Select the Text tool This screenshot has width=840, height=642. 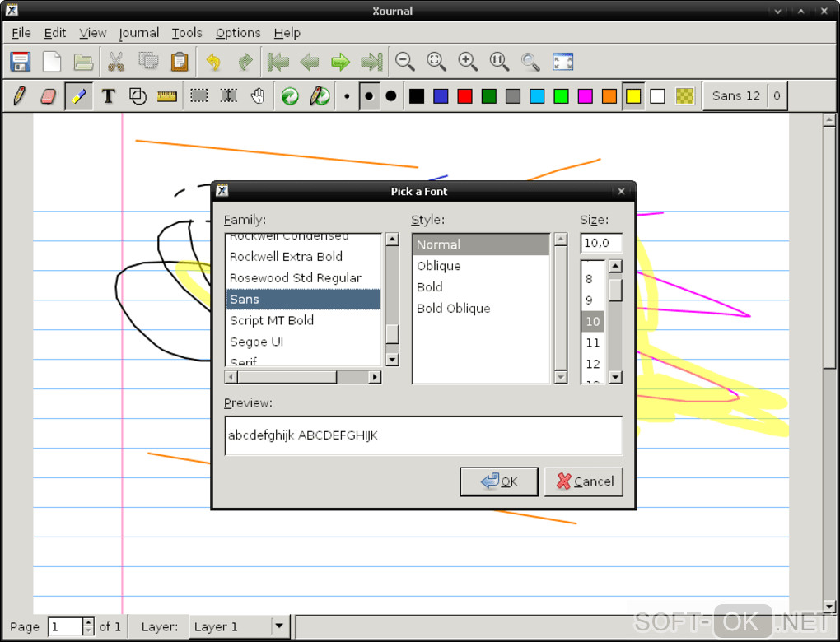(109, 96)
